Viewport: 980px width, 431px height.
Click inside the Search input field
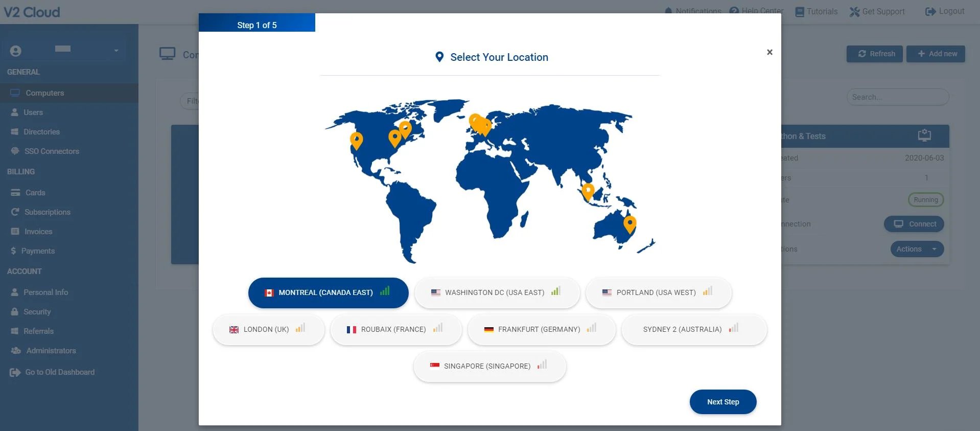(x=897, y=97)
